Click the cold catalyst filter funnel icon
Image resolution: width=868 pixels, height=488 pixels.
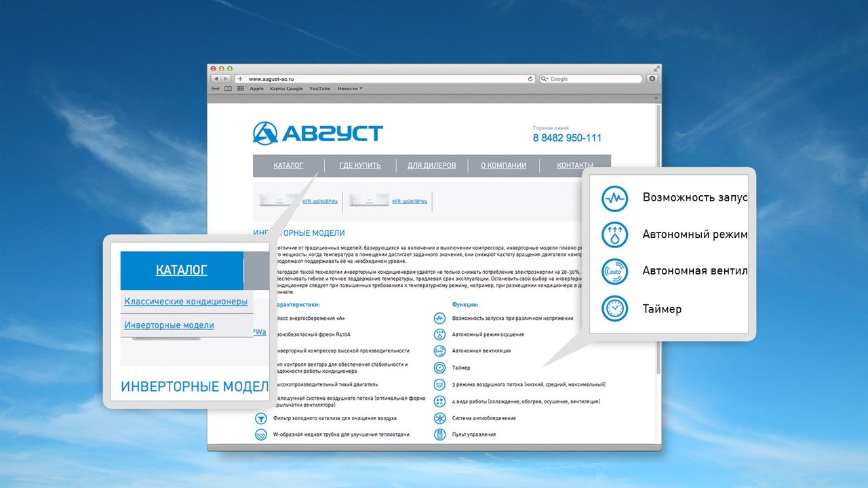tap(260, 418)
